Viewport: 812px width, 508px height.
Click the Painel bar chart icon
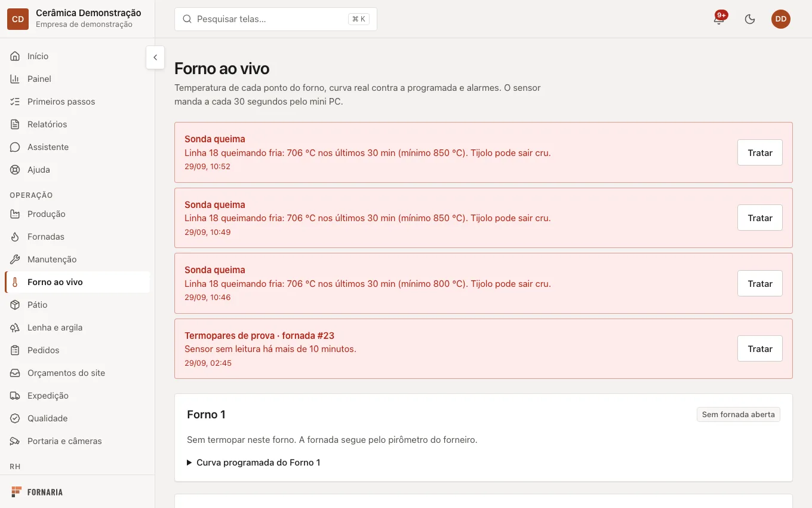coord(16,79)
